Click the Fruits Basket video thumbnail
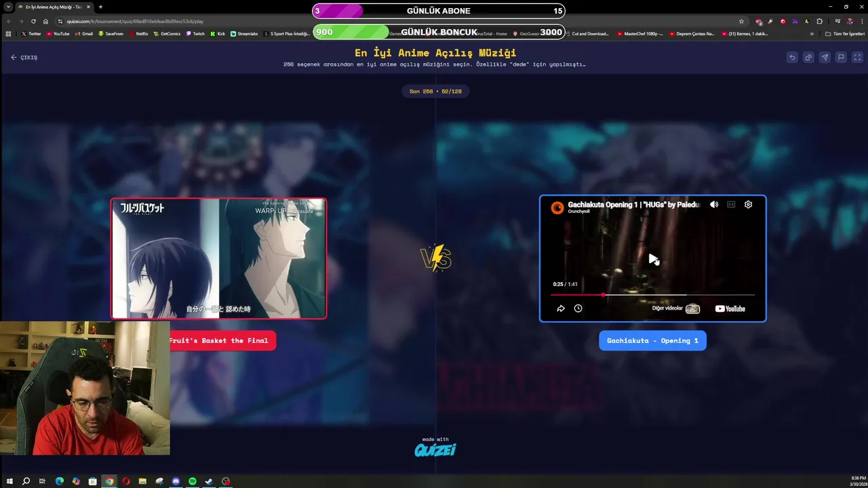Image resolution: width=868 pixels, height=488 pixels. [218, 258]
